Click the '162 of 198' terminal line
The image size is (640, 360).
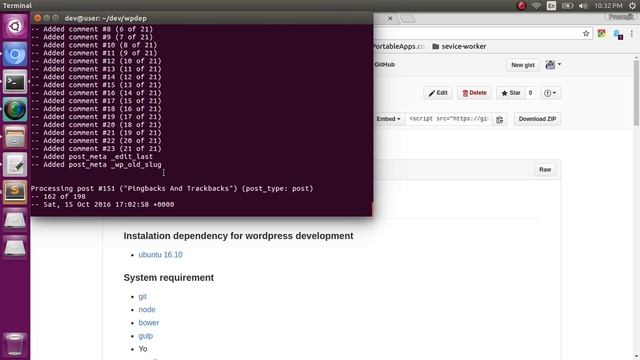point(58,196)
